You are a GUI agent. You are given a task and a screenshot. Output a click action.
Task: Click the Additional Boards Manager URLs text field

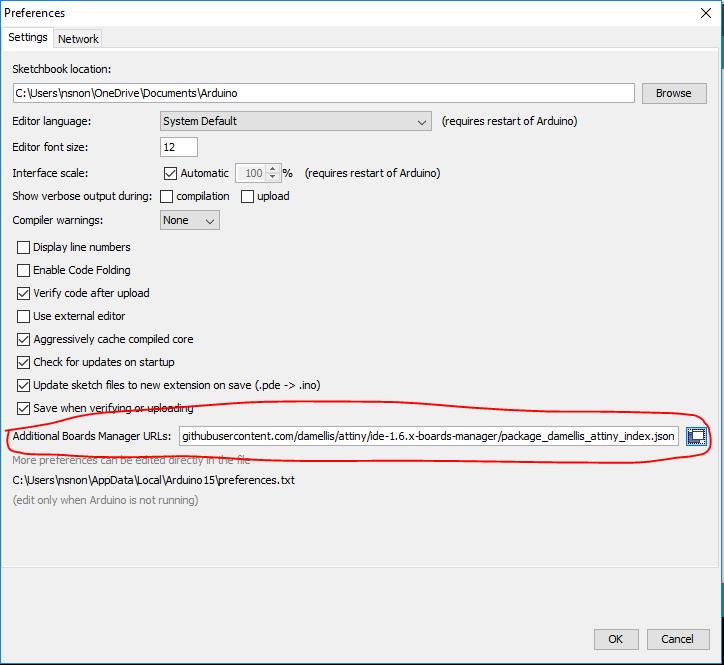click(428, 436)
